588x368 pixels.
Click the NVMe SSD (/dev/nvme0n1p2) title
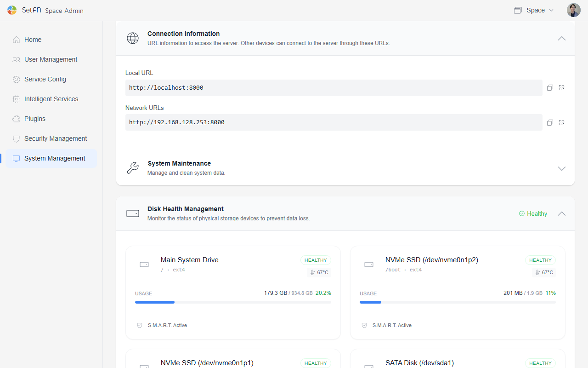click(432, 260)
